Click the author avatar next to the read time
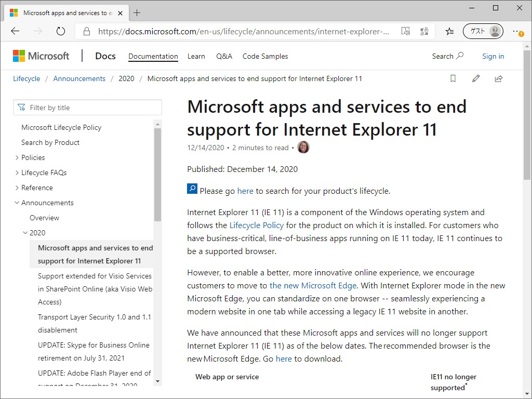 [303, 147]
